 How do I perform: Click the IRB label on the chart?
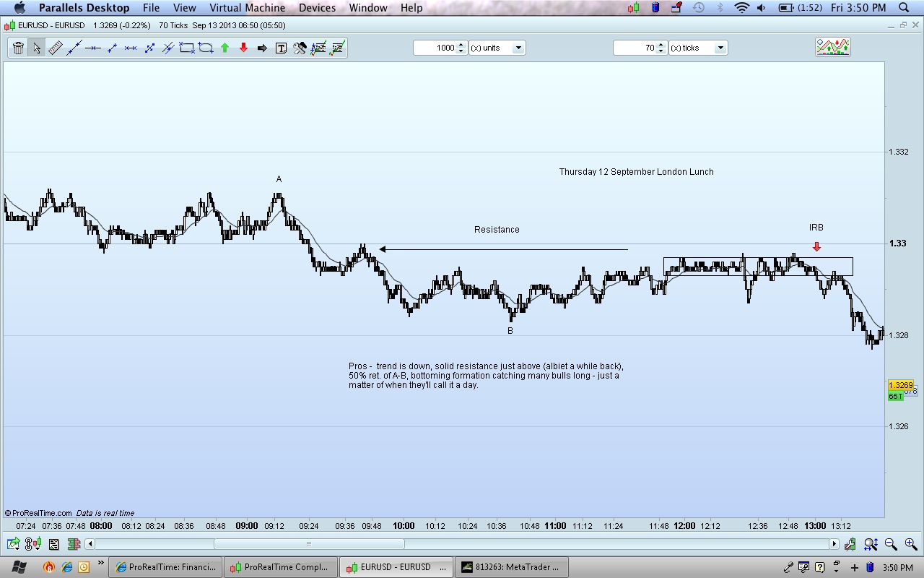coord(816,228)
